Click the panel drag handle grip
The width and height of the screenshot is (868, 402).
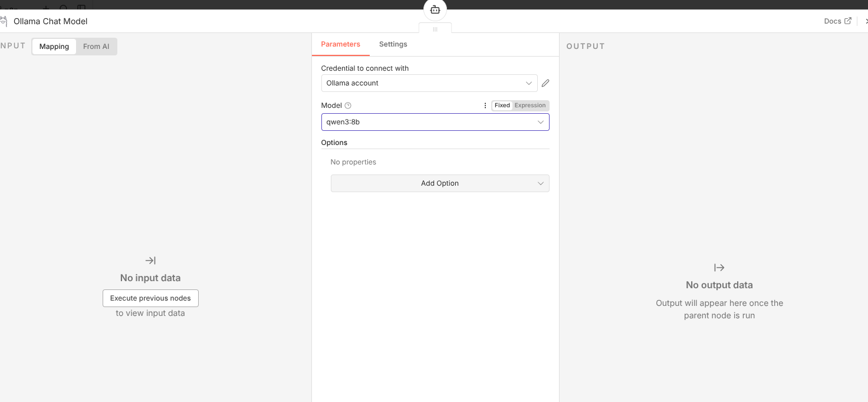click(435, 29)
